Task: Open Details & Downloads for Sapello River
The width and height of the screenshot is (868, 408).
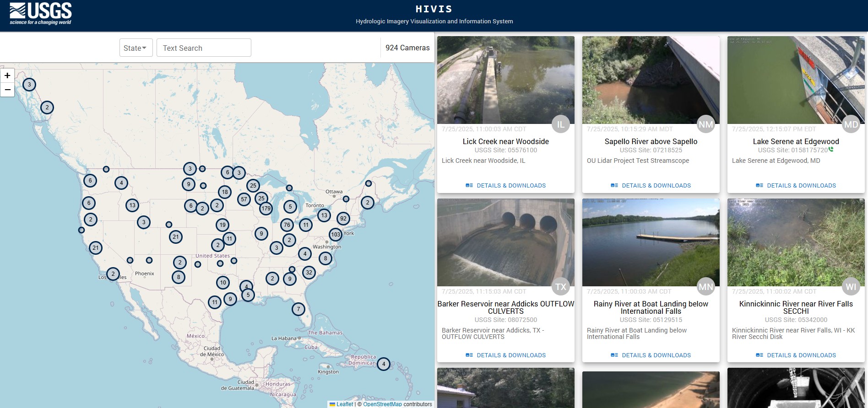Action: (x=651, y=186)
